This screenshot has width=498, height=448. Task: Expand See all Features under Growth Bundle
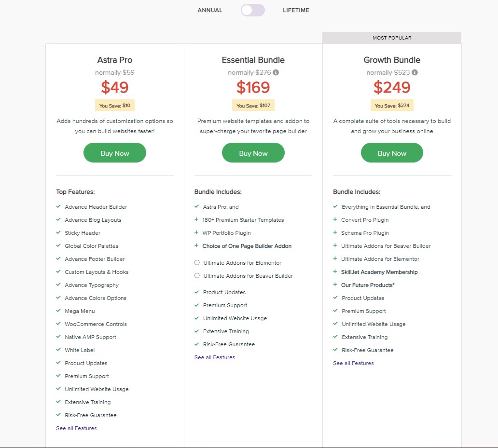point(354,363)
